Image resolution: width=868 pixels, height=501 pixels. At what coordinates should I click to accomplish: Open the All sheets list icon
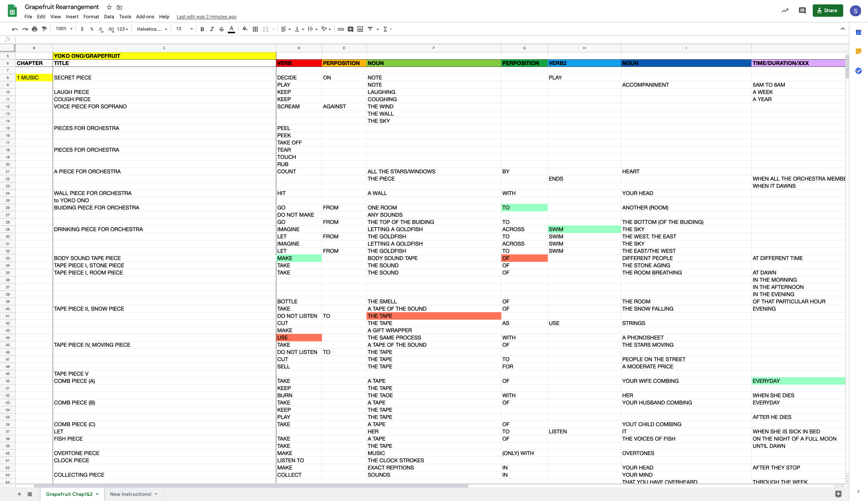tap(30, 494)
